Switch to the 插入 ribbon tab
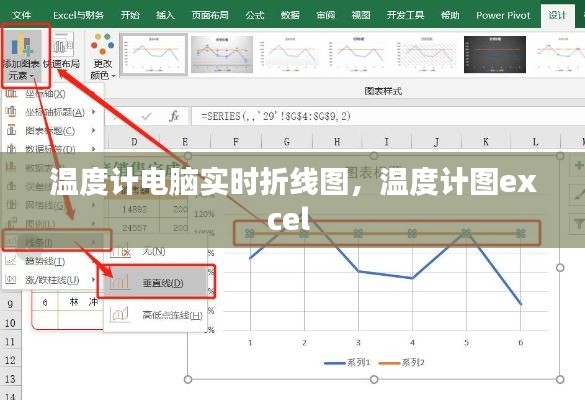The width and height of the screenshot is (585, 400). (165, 15)
